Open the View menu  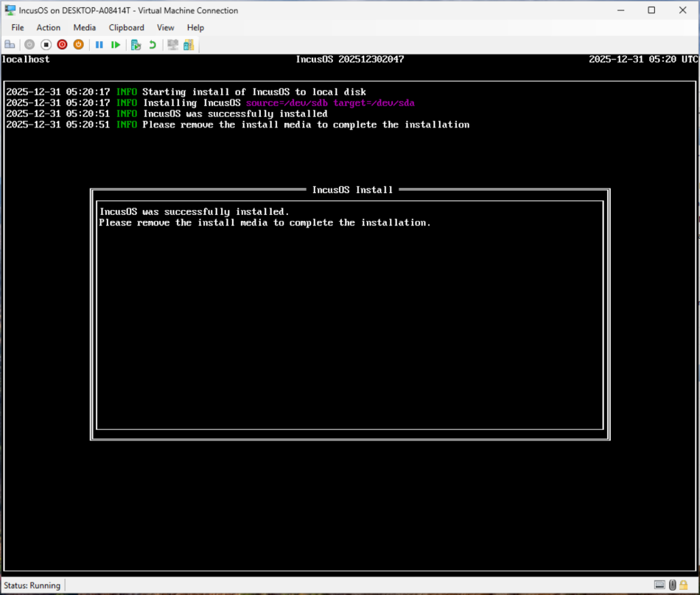point(165,27)
